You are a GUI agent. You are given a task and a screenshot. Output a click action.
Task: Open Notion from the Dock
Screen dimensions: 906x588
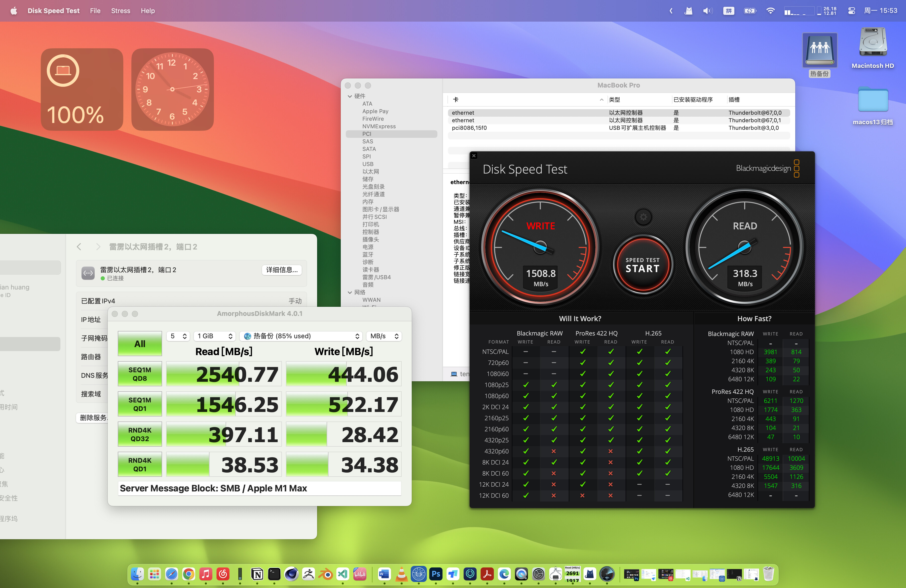(257, 574)
